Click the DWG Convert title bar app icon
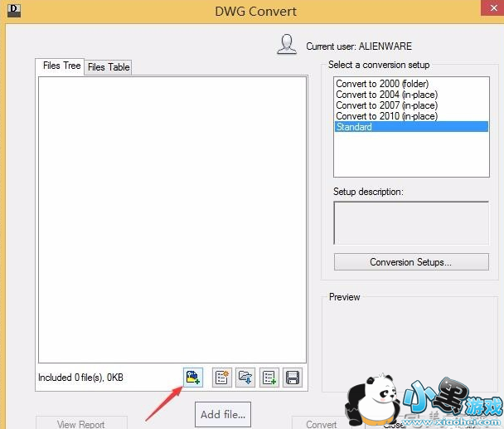Viewport: 504px width, 429px height. pos(14,11)
